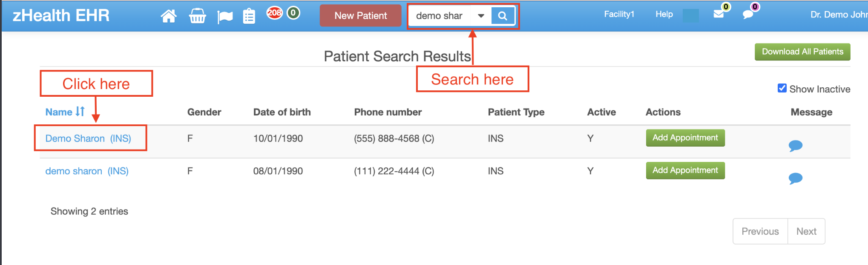Screen dimensions: 868x265
Task: Expand the patient search dropdown arrow
Action: point(481,16)
